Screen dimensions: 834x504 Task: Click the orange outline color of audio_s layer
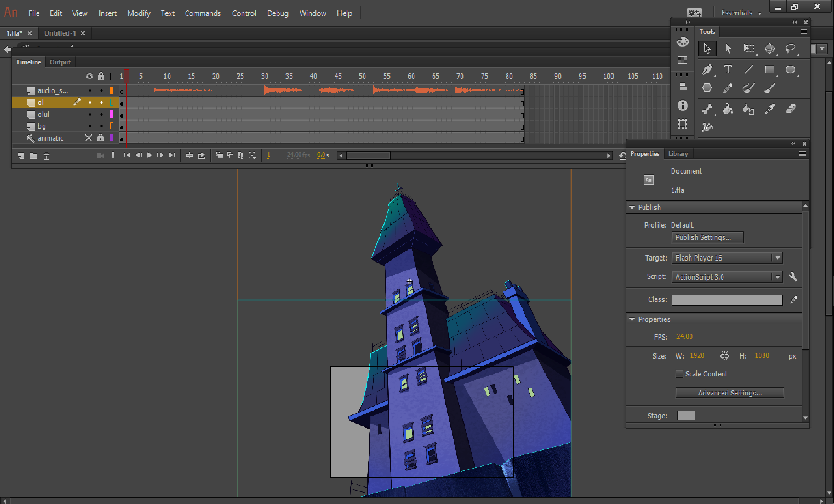[x=112, y=91]
